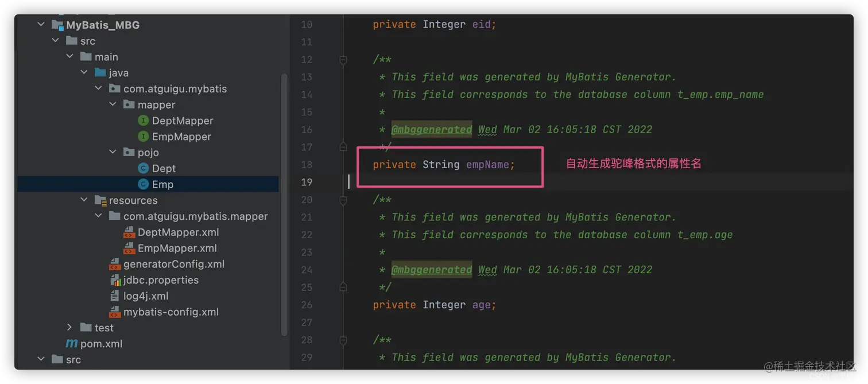The height and width of the screenshot is (384, 868).
Task: Click the resources root folder icon
Action: pyautogui.click(x=100, y=200)
